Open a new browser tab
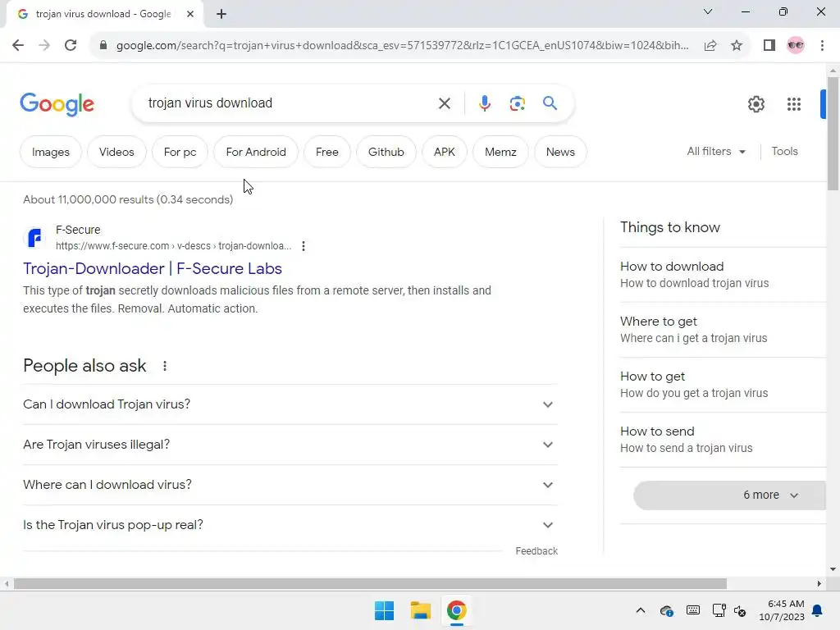 click(x=221, y=14)
